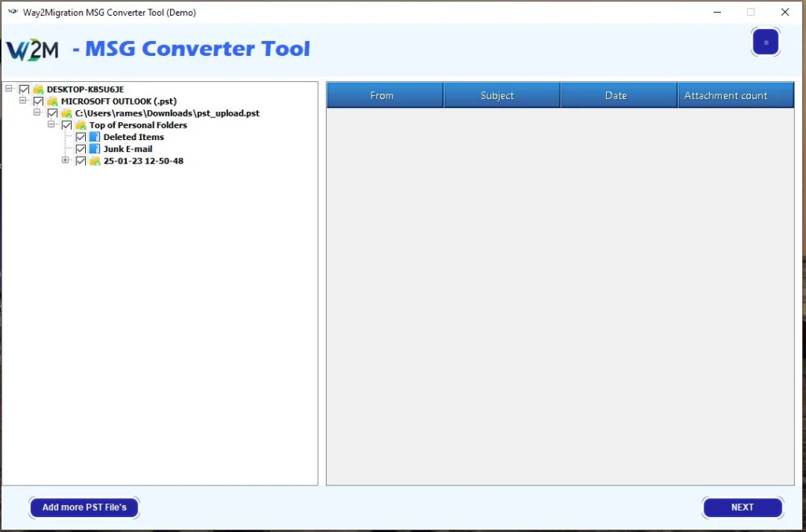Click the Add more PST File's button
The height and width of the screenshot is (532, 806).
[84, 508]
